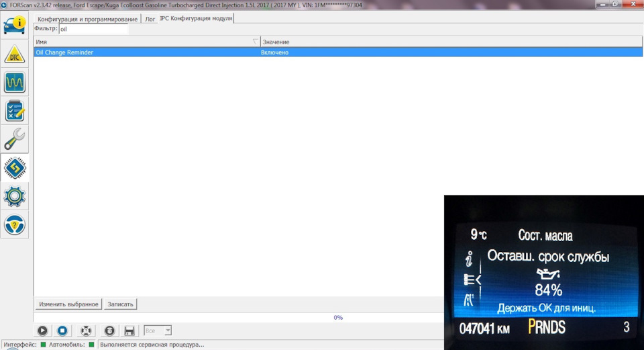Viewport: 644px width, 350px height.
Task: Select 'IPC Конфигурация модуля' tab
Action: (x=196, y=18)
